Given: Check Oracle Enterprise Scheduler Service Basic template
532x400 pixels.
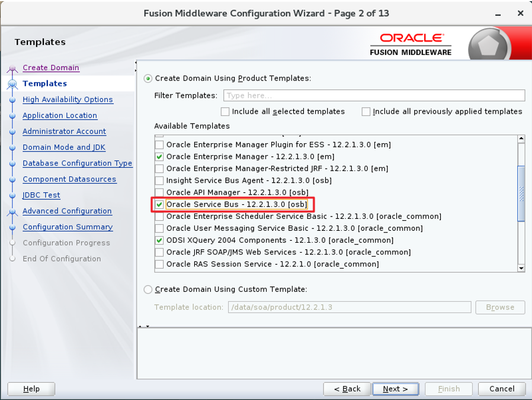Looking at the screenshot, I should pos(159,216).
